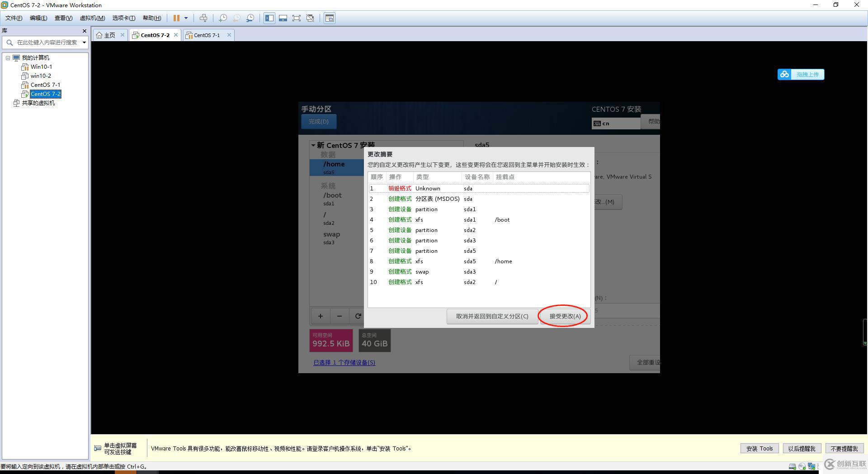Collapse the 新 CentOS 7 安装 section
This screenshot has width=868, height=474.
point(313,145)
